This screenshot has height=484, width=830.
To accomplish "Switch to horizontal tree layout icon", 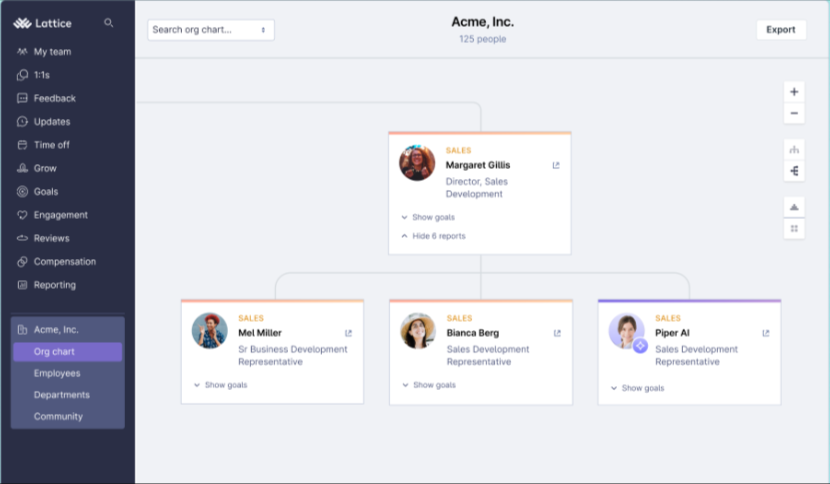I will 794,171.
